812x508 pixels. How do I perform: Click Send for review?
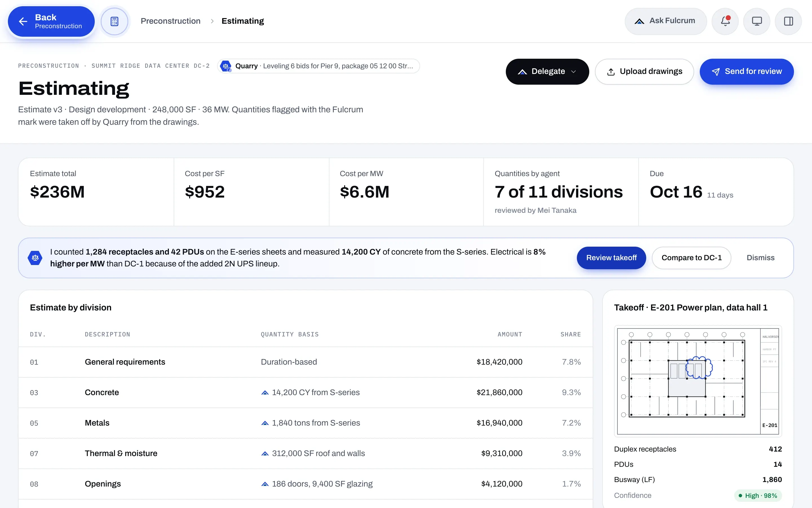(x=747, y=72)
